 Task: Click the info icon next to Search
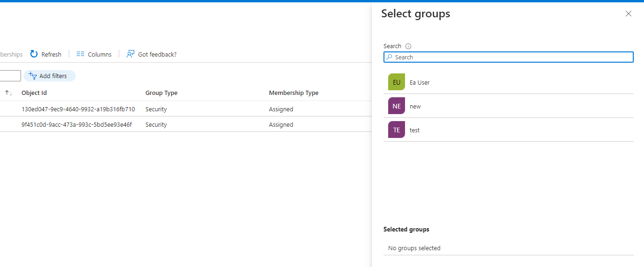pos(408,46)
